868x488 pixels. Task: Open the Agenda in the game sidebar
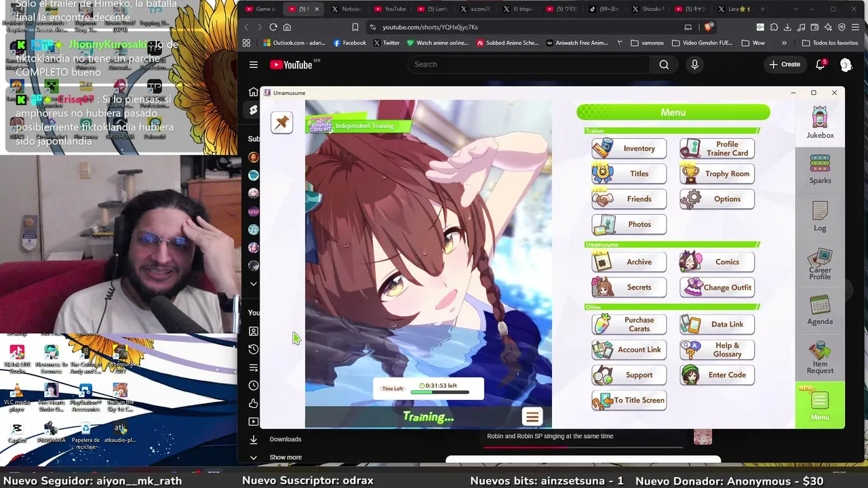(x=820, y=310)
